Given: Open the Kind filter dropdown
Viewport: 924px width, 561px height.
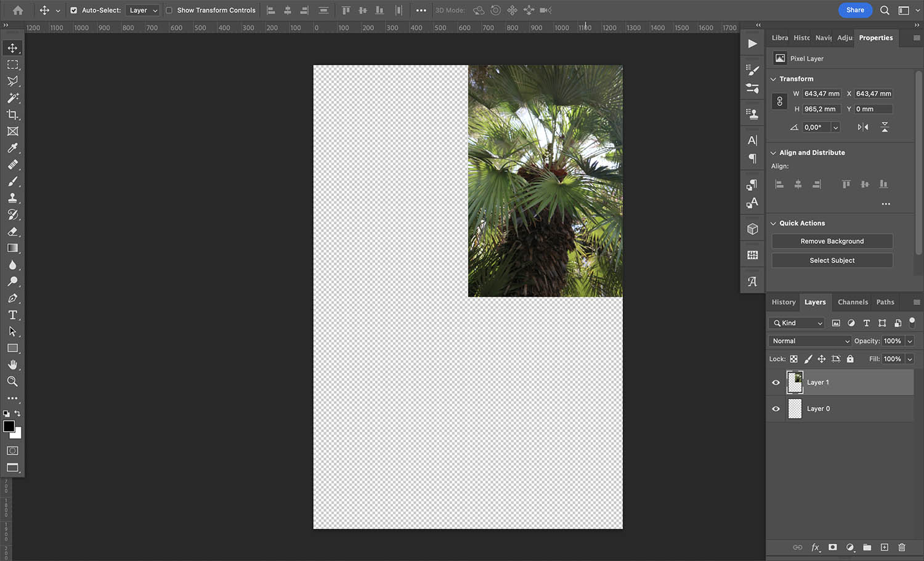Looking at the screenshot, I should [x=796, y=323].
